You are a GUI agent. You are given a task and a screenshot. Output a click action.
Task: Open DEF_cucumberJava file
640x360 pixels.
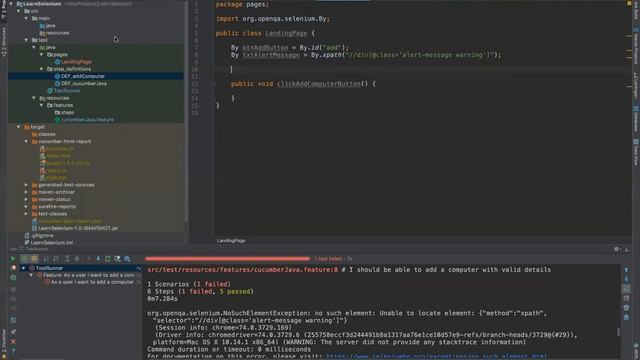pos(84,83)
